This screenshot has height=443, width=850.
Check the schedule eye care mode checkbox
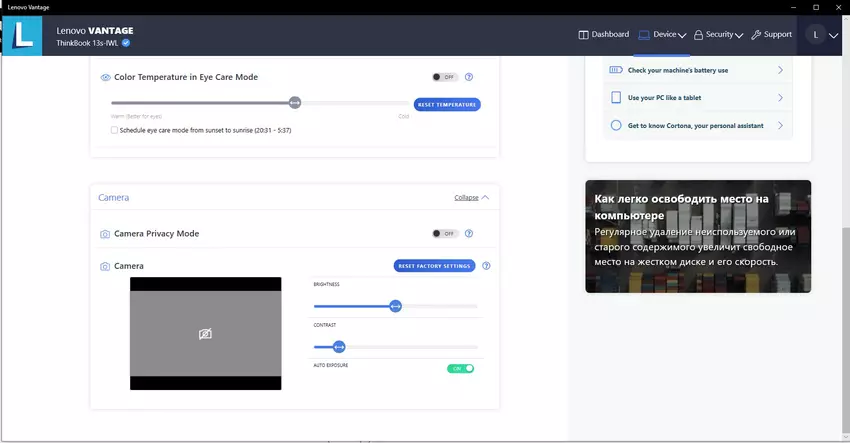coord(115,130)
